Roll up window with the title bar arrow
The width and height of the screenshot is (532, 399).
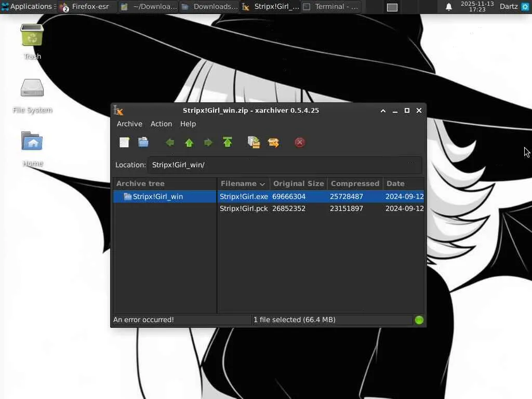[383, 111]
